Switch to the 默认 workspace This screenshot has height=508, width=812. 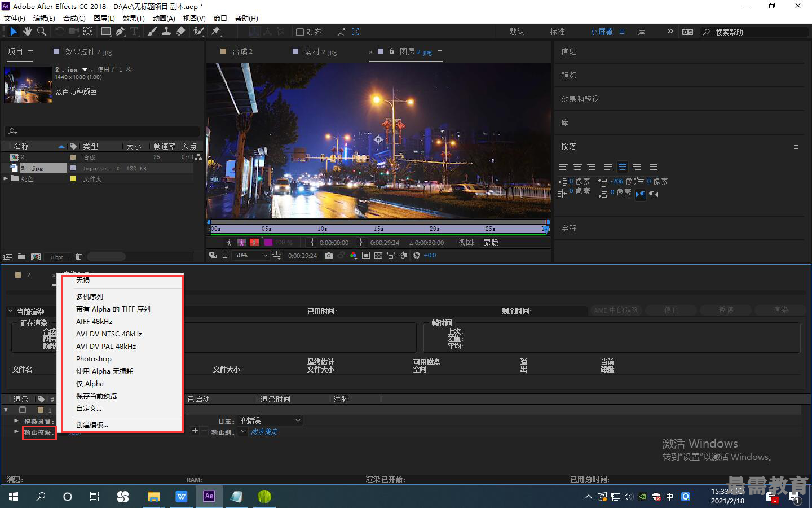click(x=517, y=32)
